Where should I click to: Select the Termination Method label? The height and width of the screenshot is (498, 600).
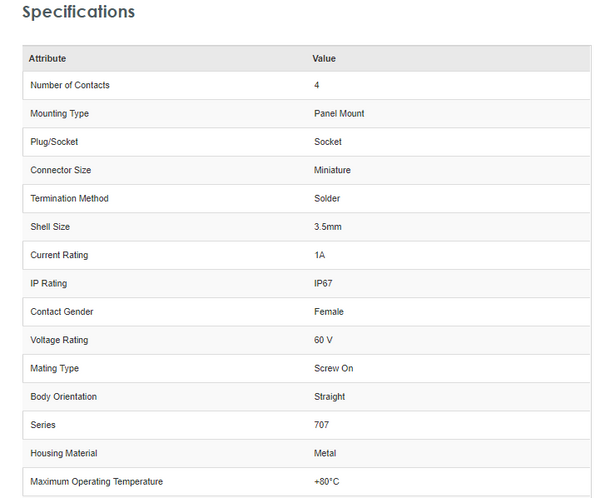70,199
